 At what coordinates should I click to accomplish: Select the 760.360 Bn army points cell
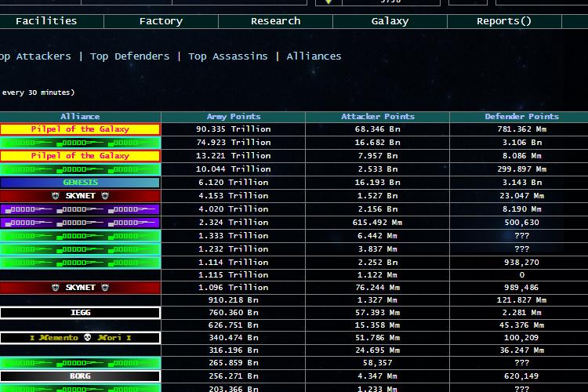(234, 313)
